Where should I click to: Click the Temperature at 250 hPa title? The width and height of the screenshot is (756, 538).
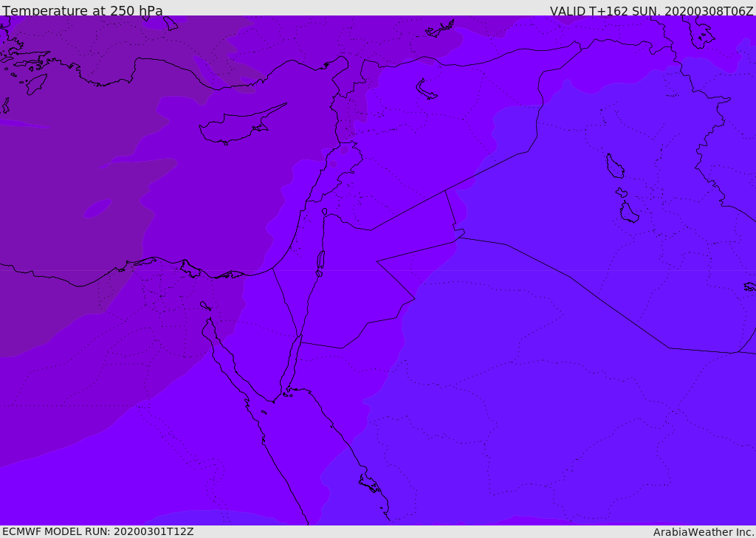click(x=83, y=11)
